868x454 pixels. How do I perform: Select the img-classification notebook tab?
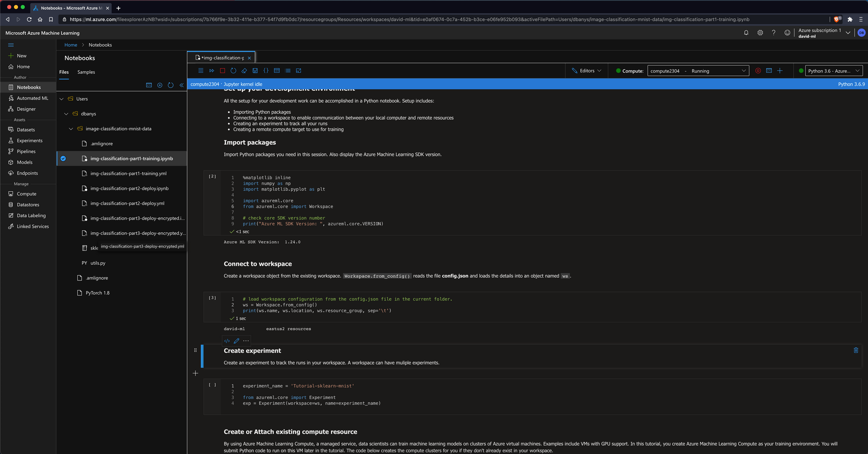(x=220, y=58)
